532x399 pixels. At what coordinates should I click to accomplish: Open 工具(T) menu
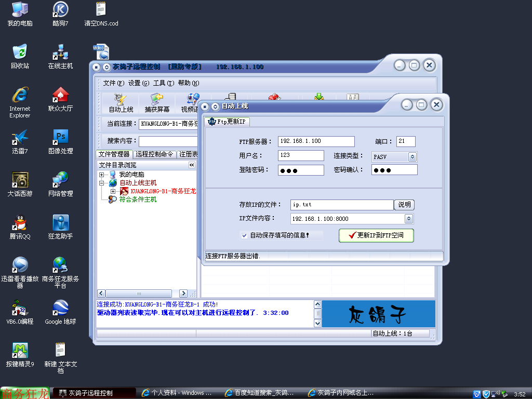(164, 83)
